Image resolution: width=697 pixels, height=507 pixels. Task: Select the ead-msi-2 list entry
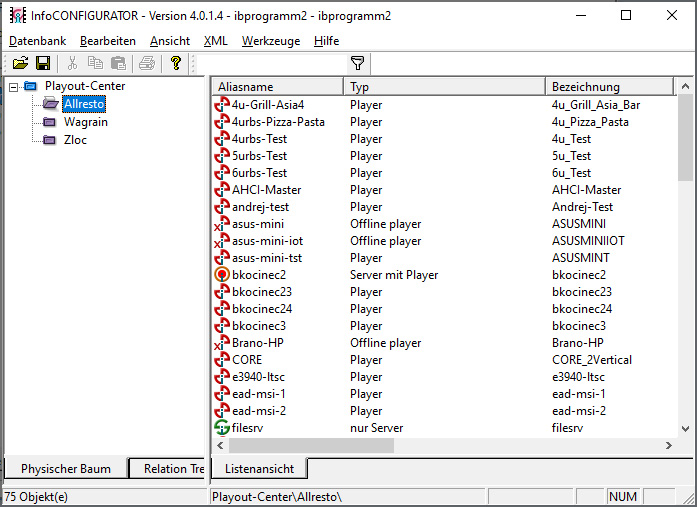coord(445,411)
